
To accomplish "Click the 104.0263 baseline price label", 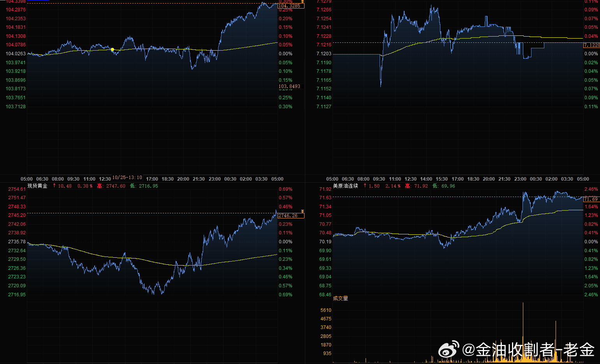I will point(16,54).
